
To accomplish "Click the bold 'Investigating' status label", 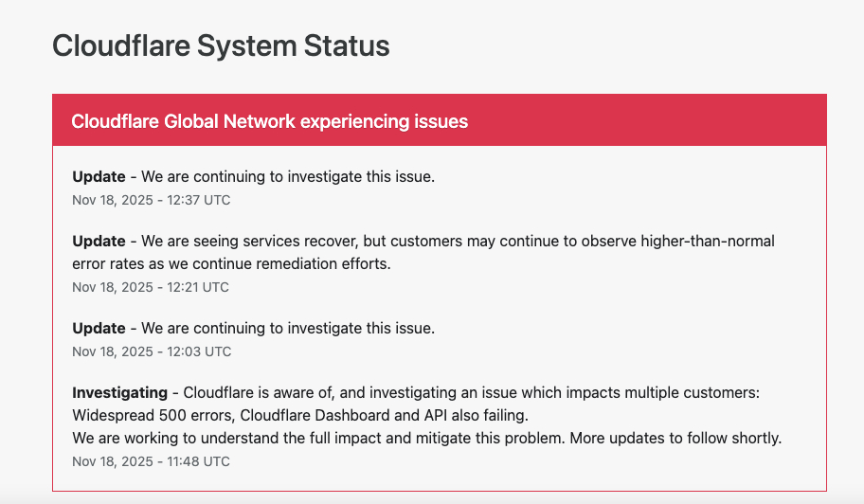I will pyautogui.click(x=119, y=393).
